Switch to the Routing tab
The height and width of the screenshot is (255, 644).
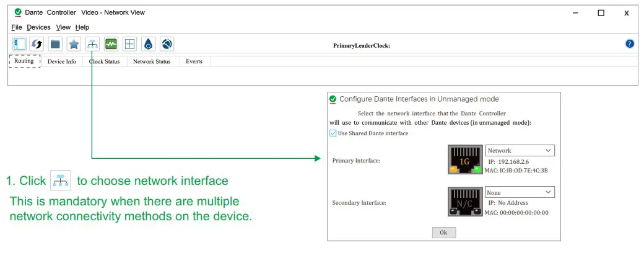(24, 61)
